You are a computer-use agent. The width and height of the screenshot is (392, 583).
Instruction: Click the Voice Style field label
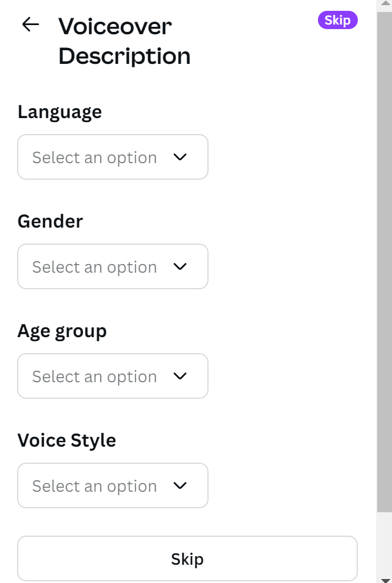67,440
